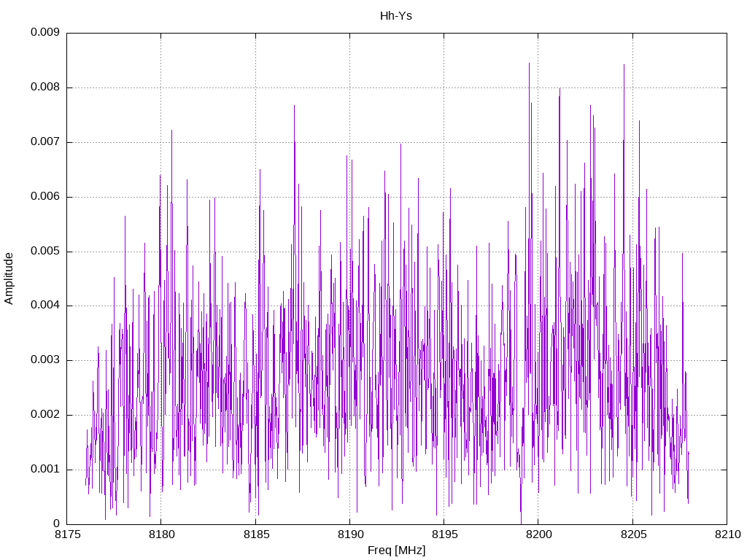Click y-axis tick value 0.009
The height and width of the screenshot is (560, 747).
[x=45, y=32]
